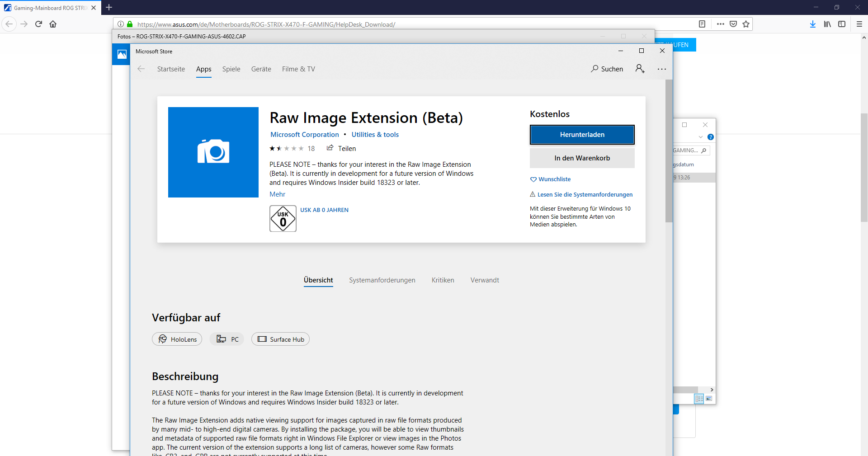Image resolution: width=868 pixels, height=456 pixels.
Task: Click the star rating of the app
Action: pyautogui.click(x=287, y=148)
